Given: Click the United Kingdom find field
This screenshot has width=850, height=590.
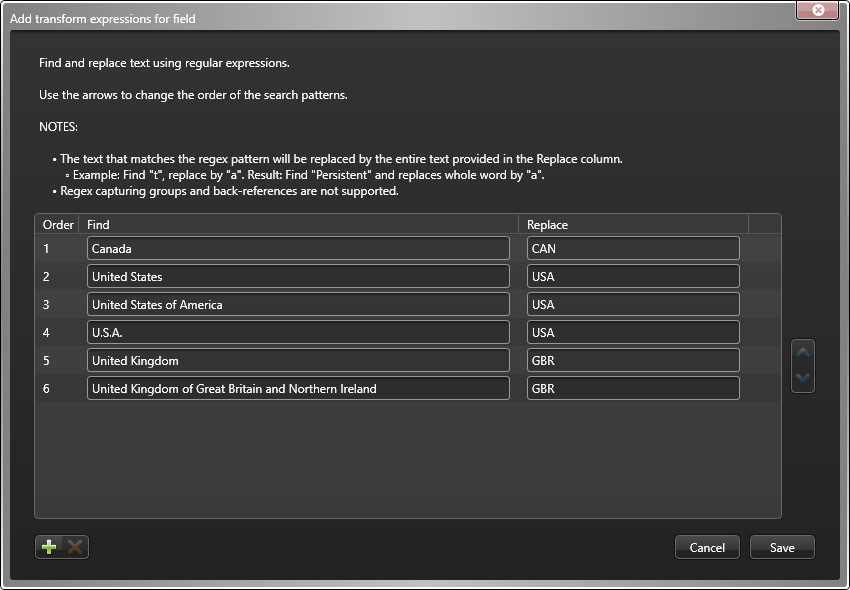Looking at the screenshot, I should (297, 360).
